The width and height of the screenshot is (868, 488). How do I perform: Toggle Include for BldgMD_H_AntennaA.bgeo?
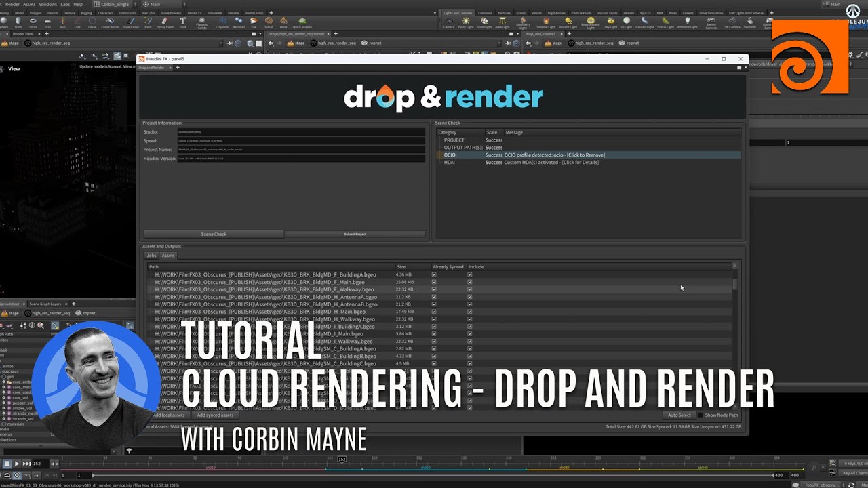click(470, 297)
